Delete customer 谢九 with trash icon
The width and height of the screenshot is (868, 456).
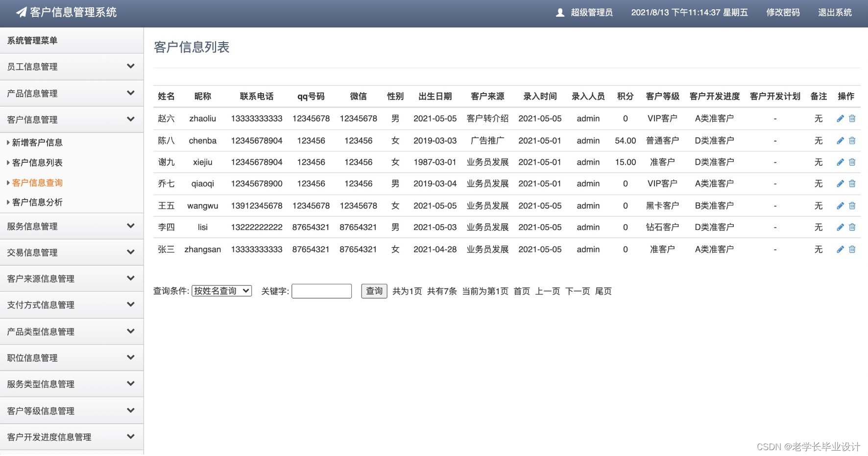(x=852, y=162)
